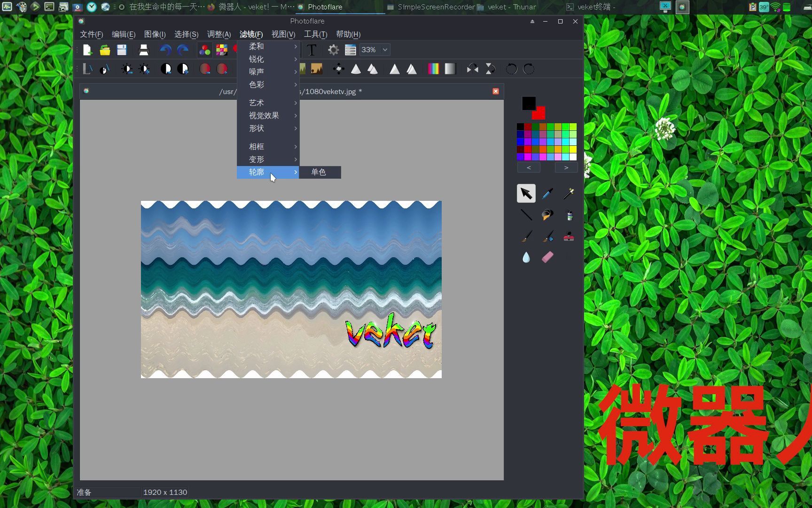Expand the 艺术 filter submenu
The width and height of the screenshot is (812, 508).
[268, 103]
